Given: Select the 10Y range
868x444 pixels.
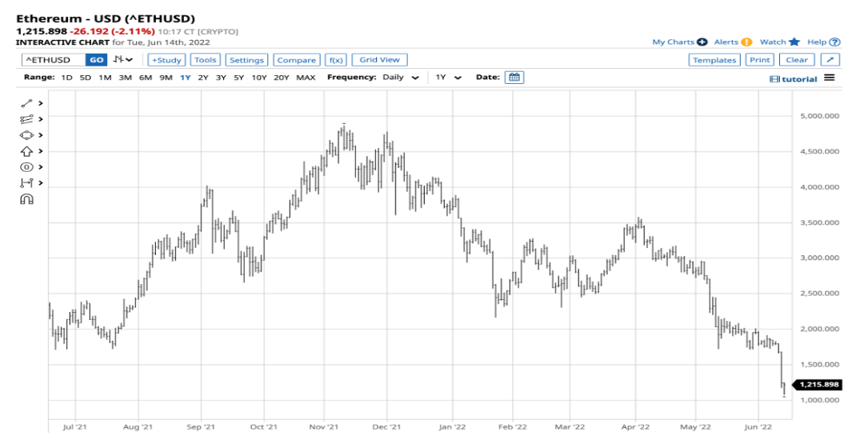Looking at the screenshot, I should pos(259,78).
